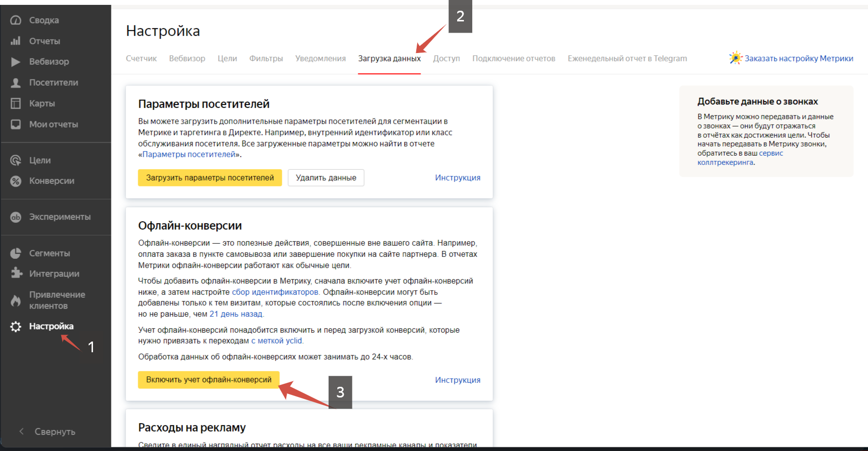Screen dimensions: 868x451
Task: Switch to Подключение отчетов tab
Action: [x=514, y=58]
